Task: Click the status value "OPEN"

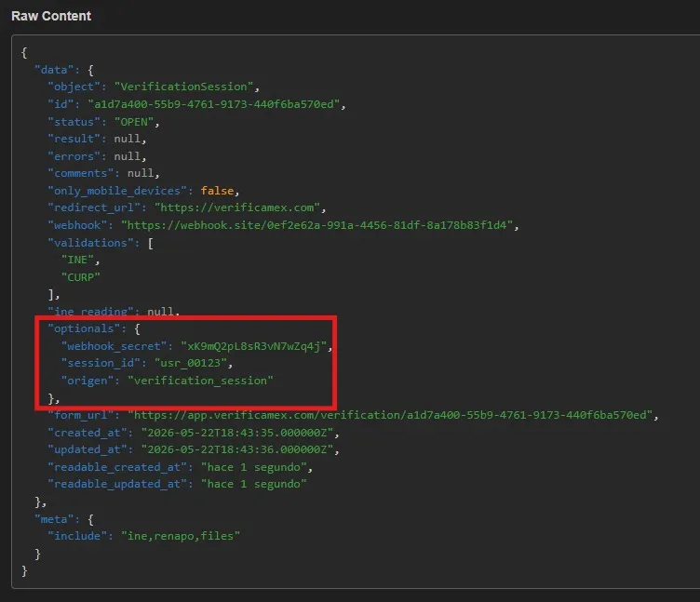Action: coord(134,122)
